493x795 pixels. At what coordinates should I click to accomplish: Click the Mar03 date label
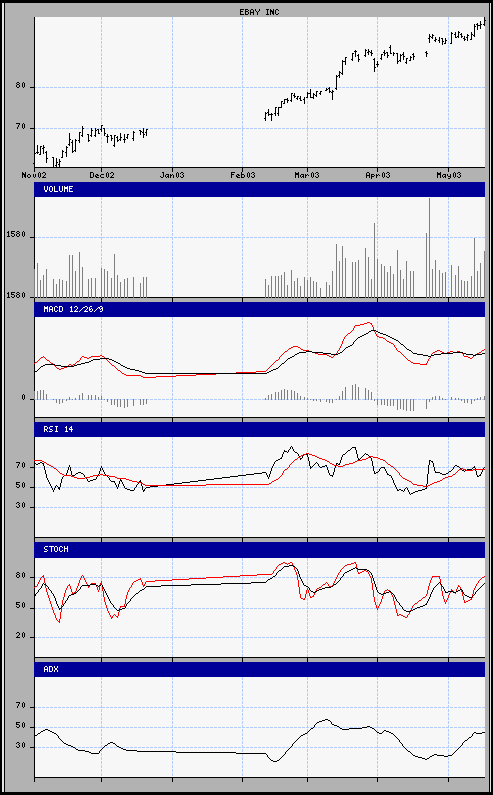tap(307, 175)
